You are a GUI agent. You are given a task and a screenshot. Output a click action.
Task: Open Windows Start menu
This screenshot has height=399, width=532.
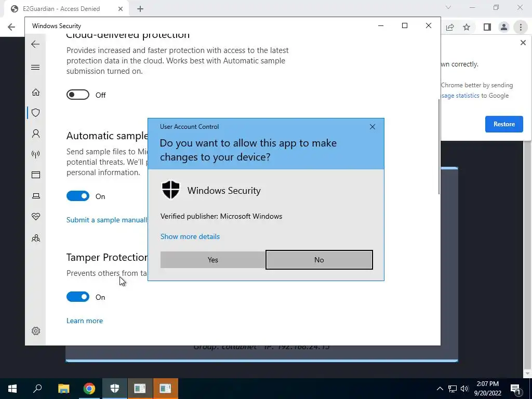coord(12,389)
